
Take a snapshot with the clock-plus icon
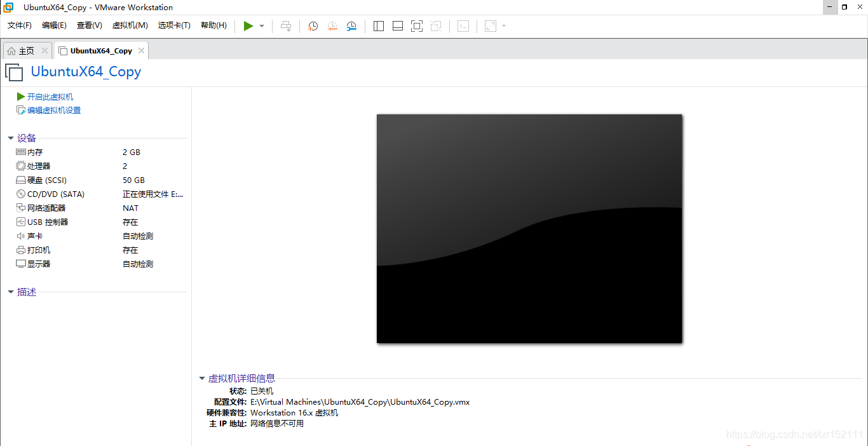tap(313, 26)
